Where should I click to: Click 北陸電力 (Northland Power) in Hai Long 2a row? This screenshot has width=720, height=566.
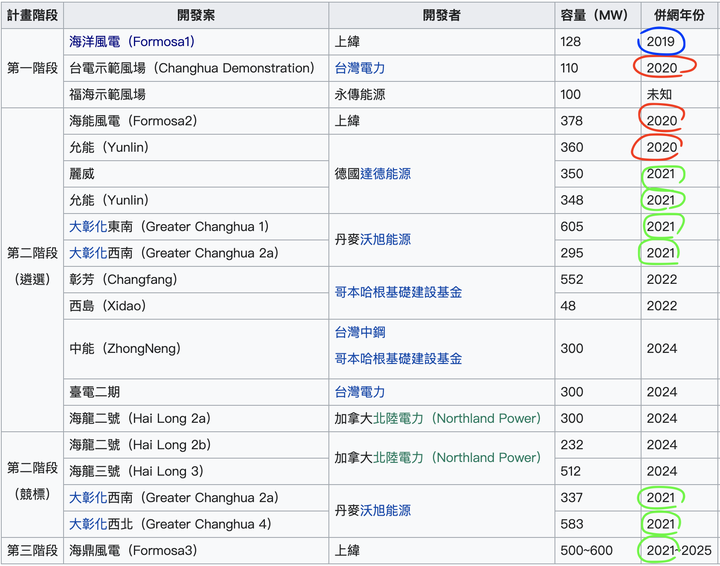pyautogui.click(x=457, y=418)
